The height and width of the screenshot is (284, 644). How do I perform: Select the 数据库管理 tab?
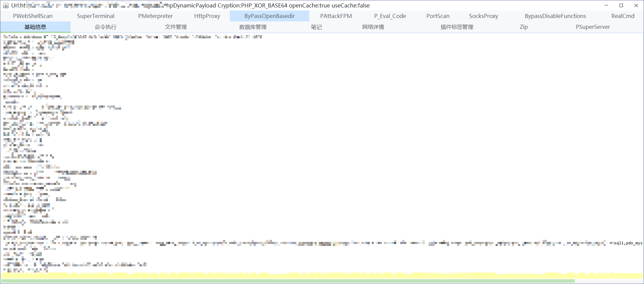click(253, 27)
